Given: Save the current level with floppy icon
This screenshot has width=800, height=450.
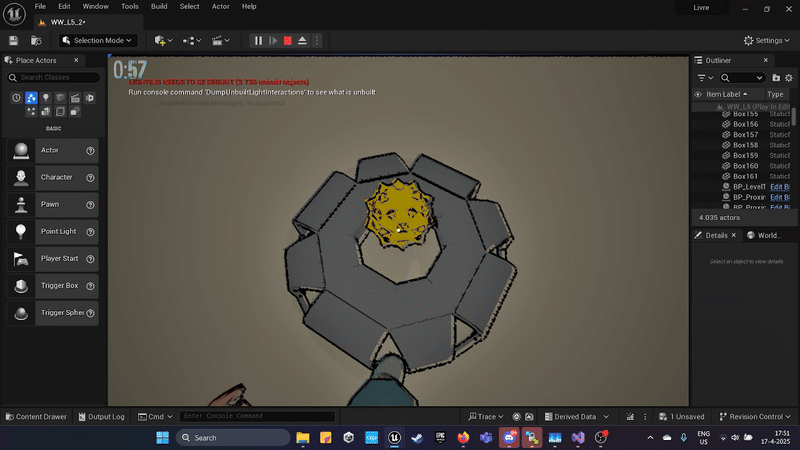Looking at the screenshot, I should coord(14,41).
